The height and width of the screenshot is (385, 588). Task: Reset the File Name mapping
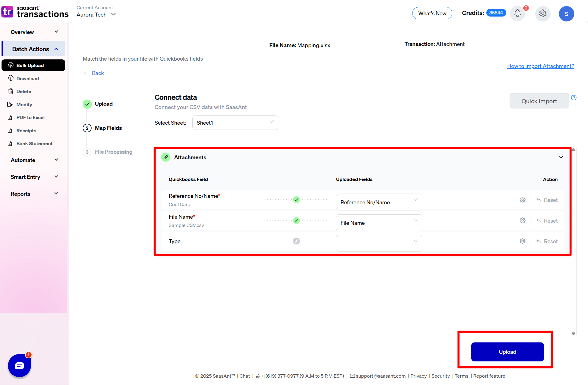[x=547, y=221]
